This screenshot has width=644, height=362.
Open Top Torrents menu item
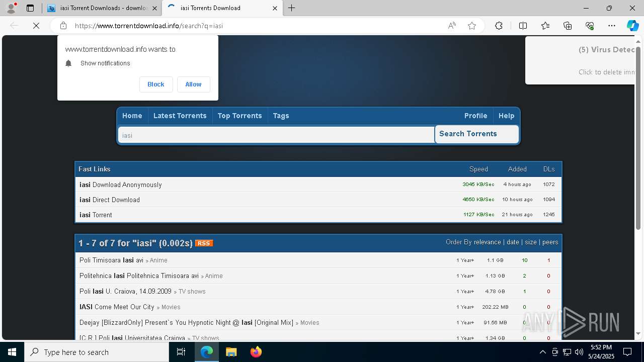(x=239, y=116)
